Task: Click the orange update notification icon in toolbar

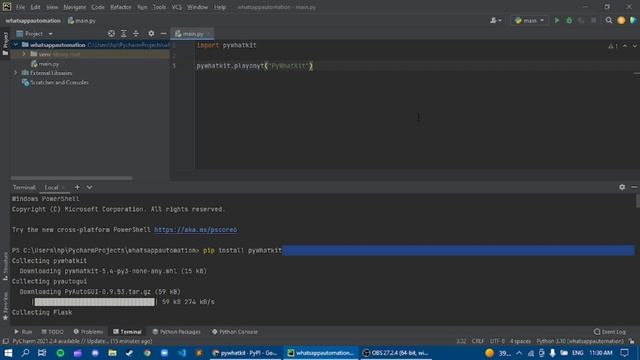Action: (621, 20)
